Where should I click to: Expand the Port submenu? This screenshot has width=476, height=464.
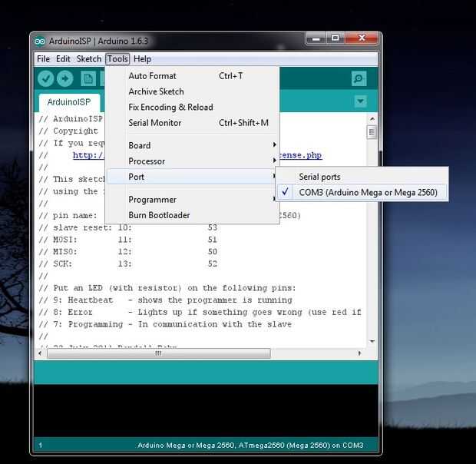click(193, 177)
